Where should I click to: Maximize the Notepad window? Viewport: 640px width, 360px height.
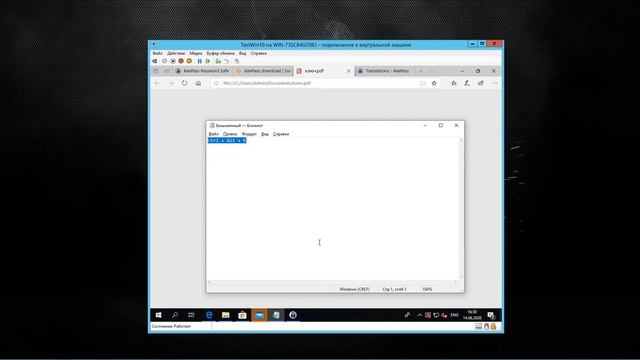point(441,125)
